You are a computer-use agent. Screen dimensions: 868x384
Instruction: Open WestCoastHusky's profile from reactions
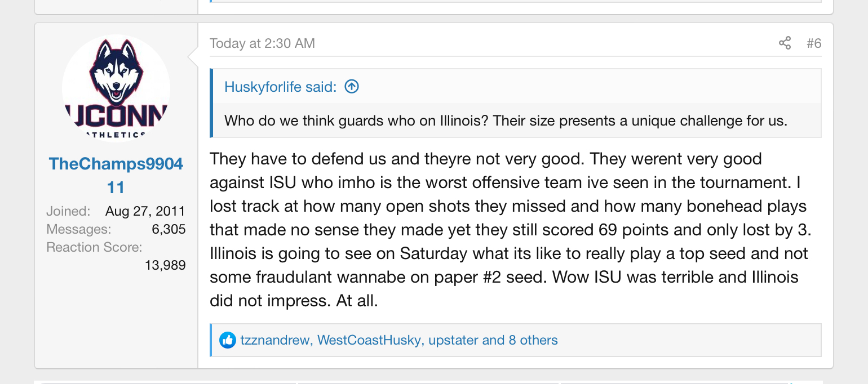pyautogui.click(x=369, y=340)
